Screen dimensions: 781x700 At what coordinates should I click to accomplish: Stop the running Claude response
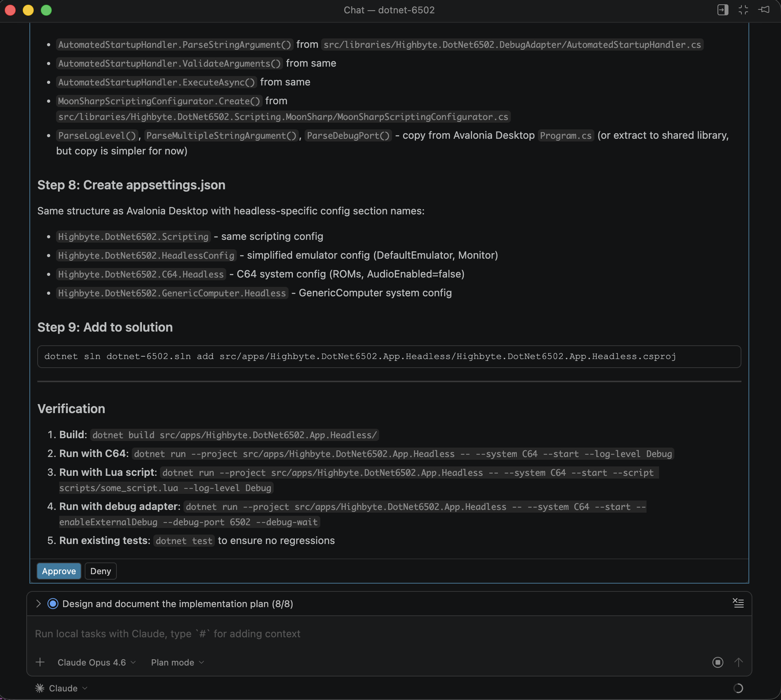(x=717, y=662)
